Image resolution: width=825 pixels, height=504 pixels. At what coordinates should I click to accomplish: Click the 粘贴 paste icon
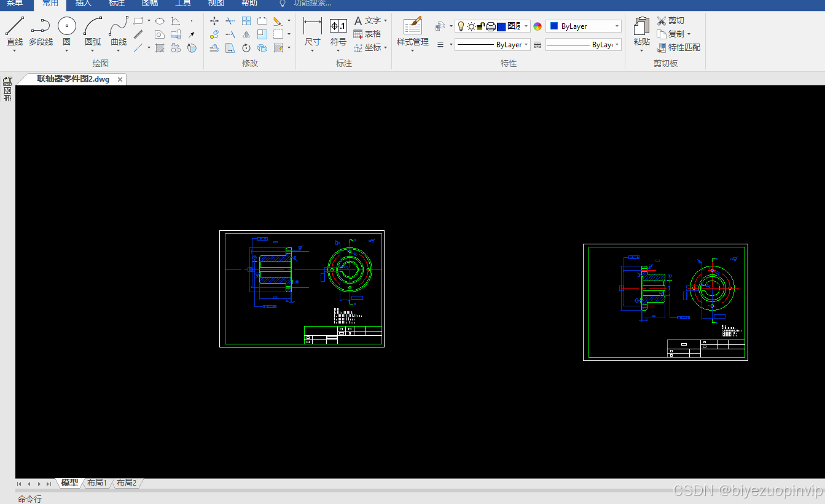(641, 27)
